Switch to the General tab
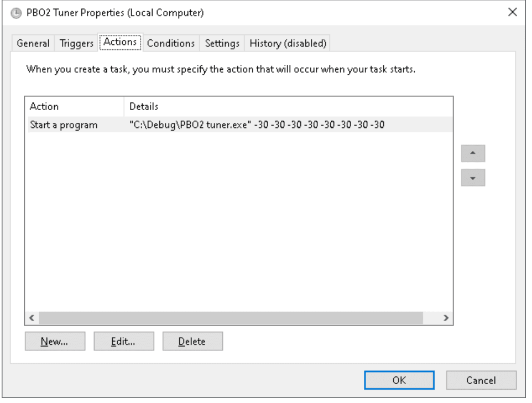The image size is (532, 403). (33, 43)
